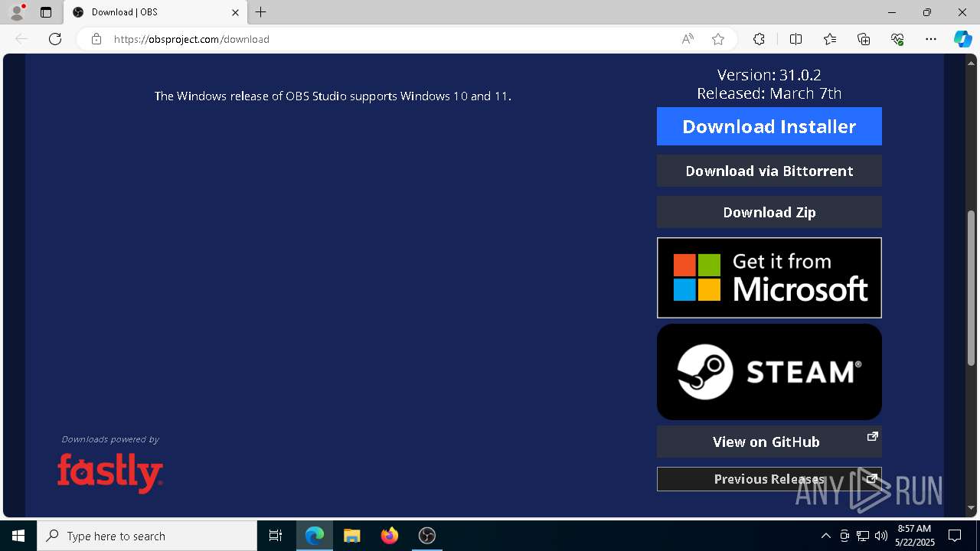Open the Windows Start menu

click(x=18, y=536)
